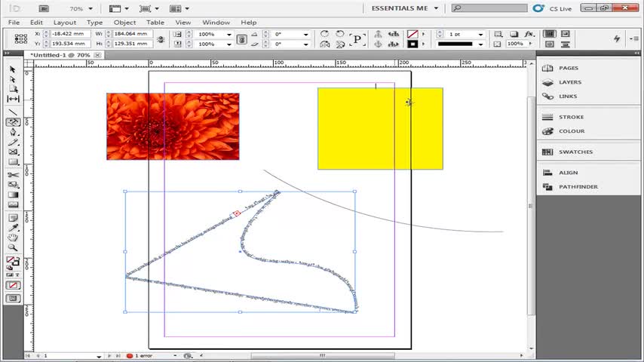Viewport: 644px width, 362px height.
Task: Open the stroke weight 1 pt dropdown
Action: point(480,34)
